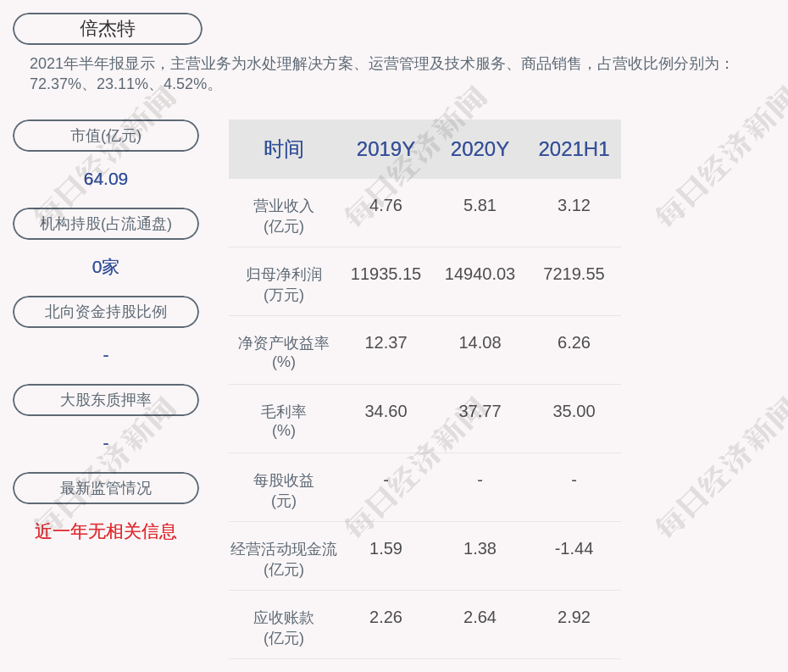Select net profit value 7219.55
Screen dimensions: 788x672
574,274
